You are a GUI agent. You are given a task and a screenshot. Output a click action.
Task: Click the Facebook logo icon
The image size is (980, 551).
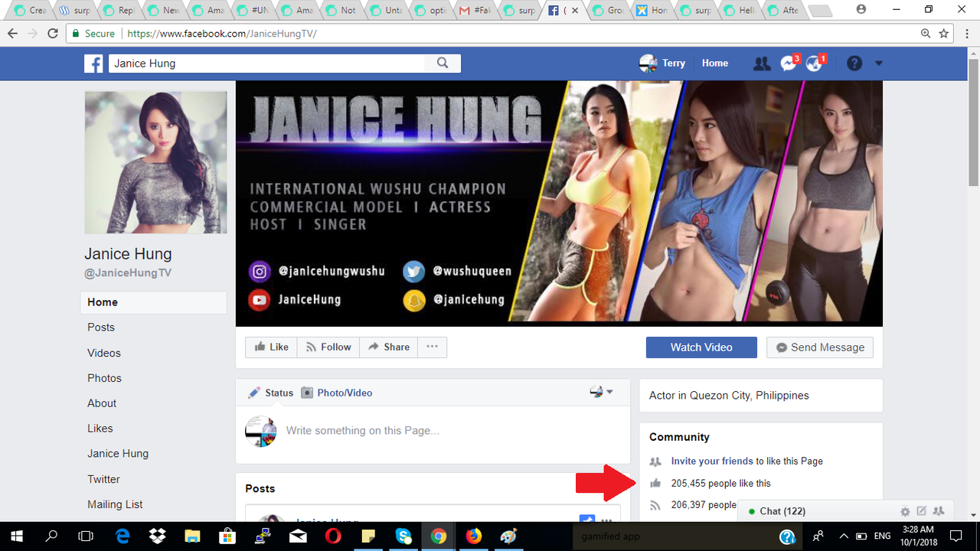point(93,64)
